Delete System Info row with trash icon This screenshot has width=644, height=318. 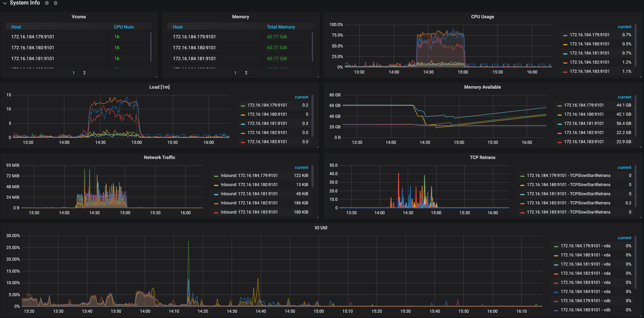56,3
